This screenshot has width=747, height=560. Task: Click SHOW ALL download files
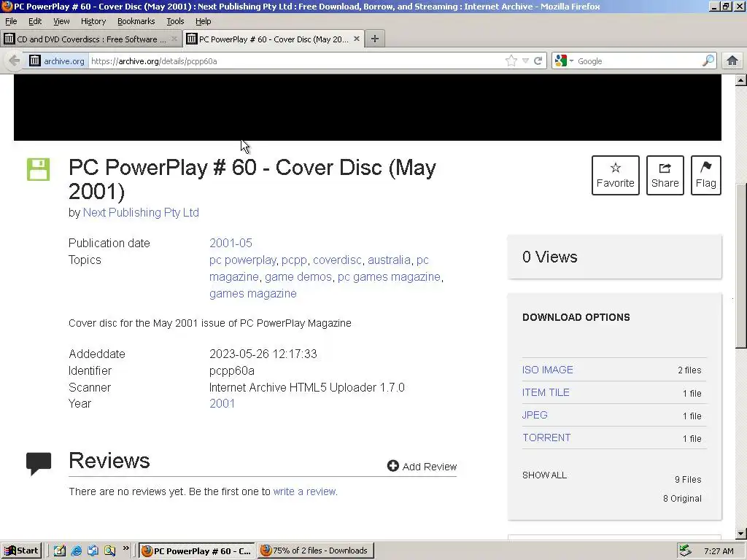[544, 475]
